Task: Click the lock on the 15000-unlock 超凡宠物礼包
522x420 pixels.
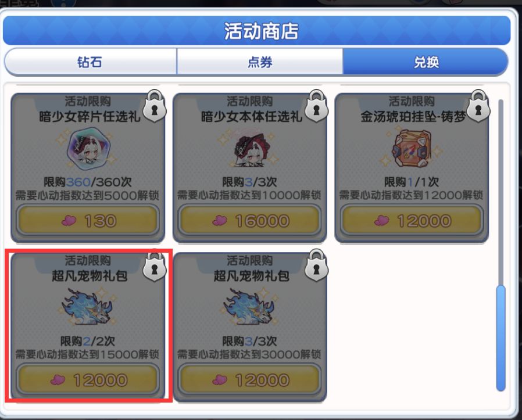Action: (154, 265)
